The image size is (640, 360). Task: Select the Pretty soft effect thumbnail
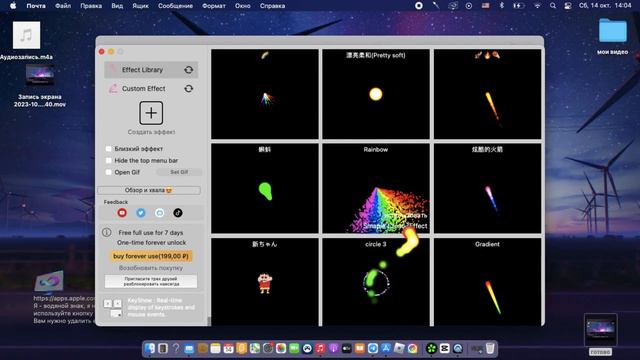pos(376,94)
